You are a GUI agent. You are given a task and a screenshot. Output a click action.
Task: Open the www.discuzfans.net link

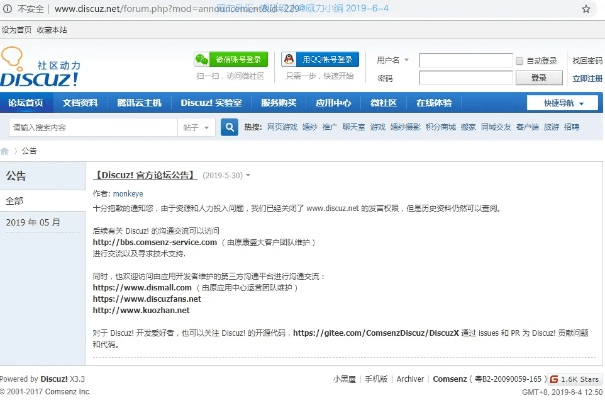[x=147, y=299]
